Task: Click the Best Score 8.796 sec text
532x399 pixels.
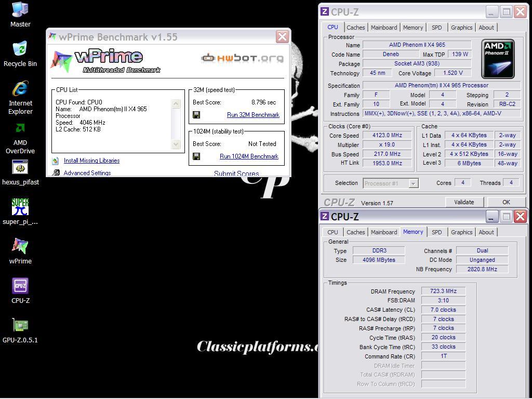Action: (x=263, y=102)
